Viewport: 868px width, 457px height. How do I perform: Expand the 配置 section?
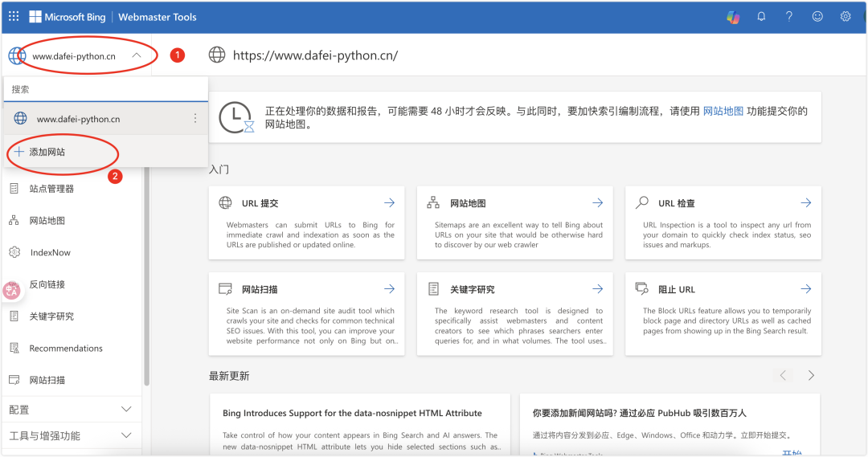[x=71, y=410]
